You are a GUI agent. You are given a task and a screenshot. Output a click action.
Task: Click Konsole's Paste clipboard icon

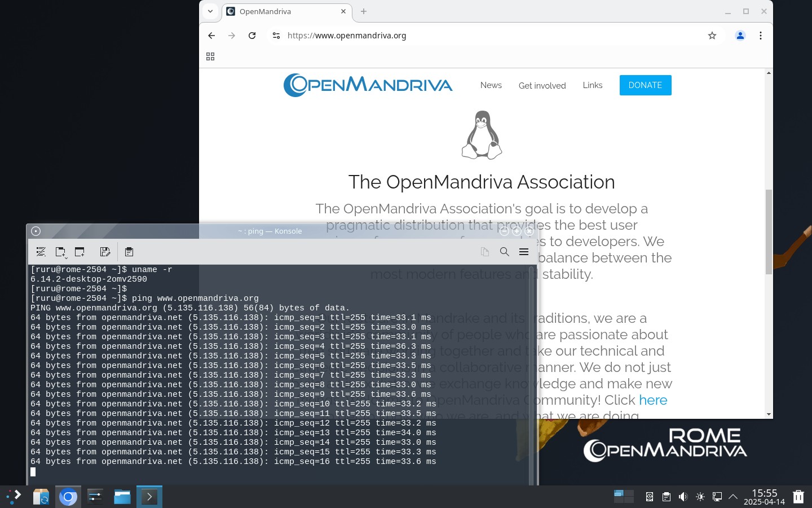pyautogui.click(x=129, y=252)
